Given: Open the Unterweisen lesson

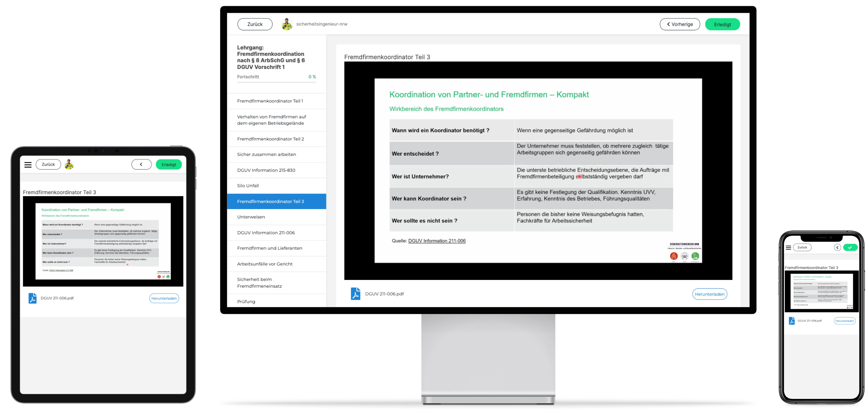Looking at the screenshot, I should point(276,217).
